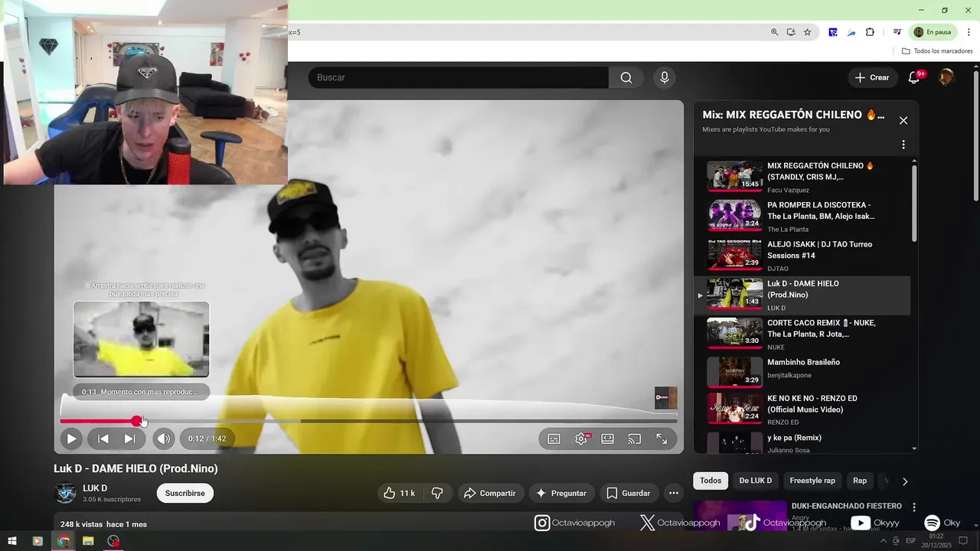The height and width of the screenshot is (551, 980).
Task: Start voice search with microphone icon
Action: click(664, 77)
